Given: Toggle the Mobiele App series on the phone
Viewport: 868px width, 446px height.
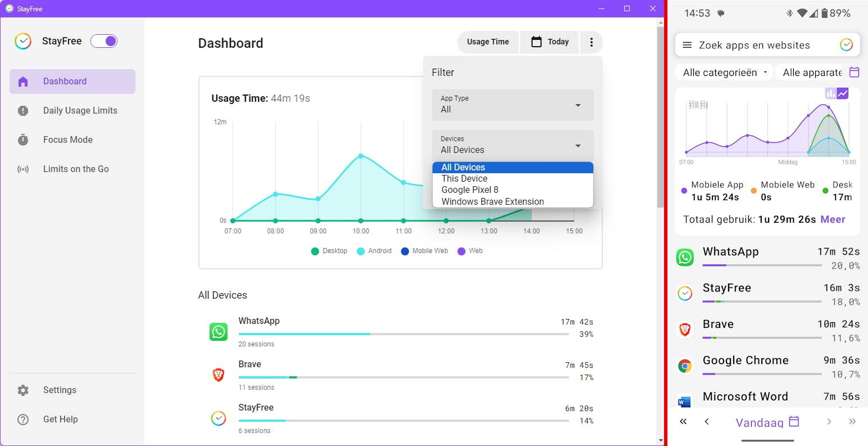Looking at the screenshot, I should click(x=712, y=191).
